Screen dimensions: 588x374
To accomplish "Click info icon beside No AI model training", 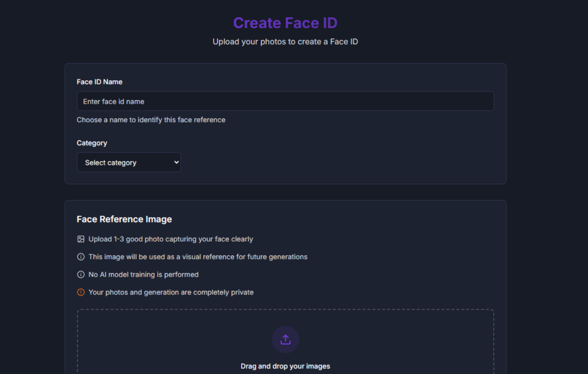I will [80, 274].
